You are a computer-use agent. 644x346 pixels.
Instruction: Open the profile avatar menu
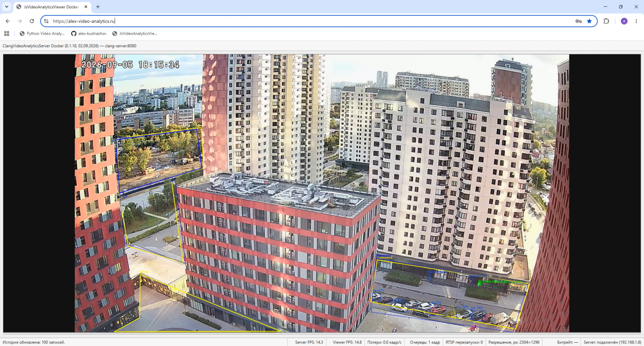coord(624,21)
